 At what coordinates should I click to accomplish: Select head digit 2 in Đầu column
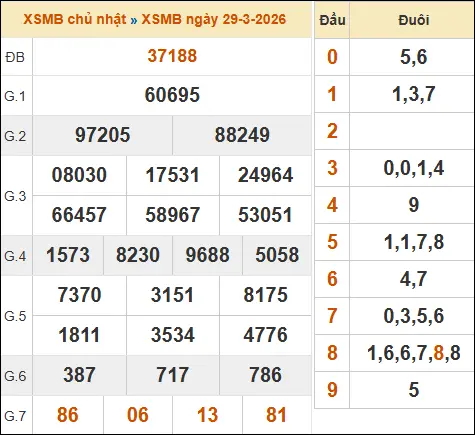coord(332,131)
